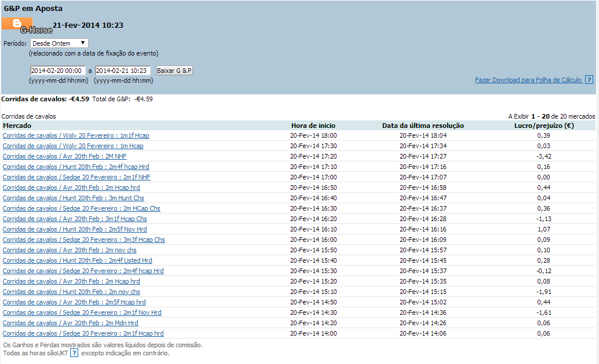Open the Hunt 20th Feb 2m nov chs link
The height and width of the screenshot is (364, 599).
[x=71, y=292]
